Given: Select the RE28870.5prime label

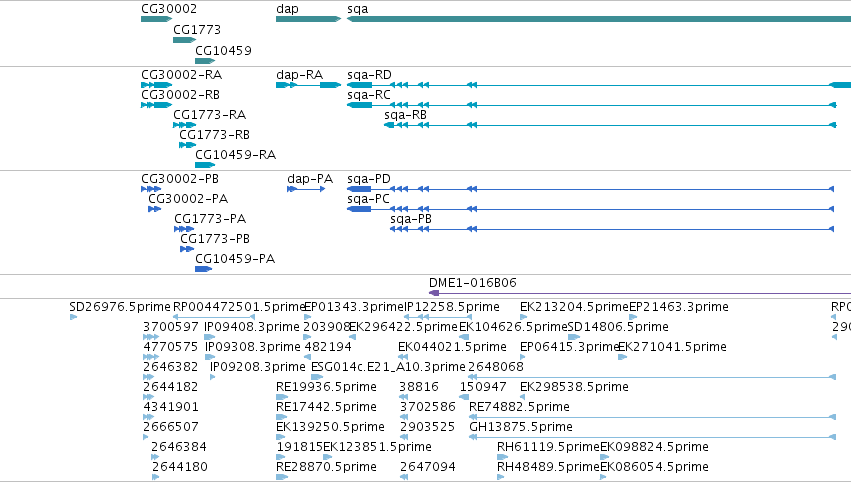Looking at the screenshot, I should click(326, 467).
